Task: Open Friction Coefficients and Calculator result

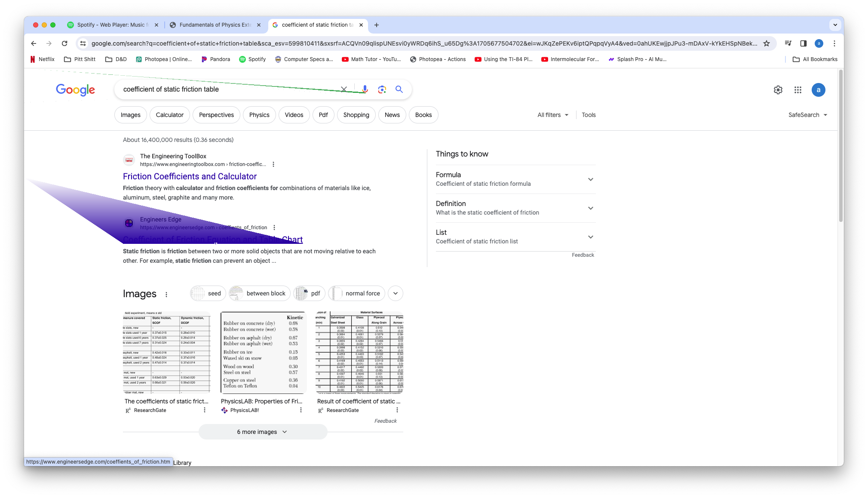Action: click(190, 176)
